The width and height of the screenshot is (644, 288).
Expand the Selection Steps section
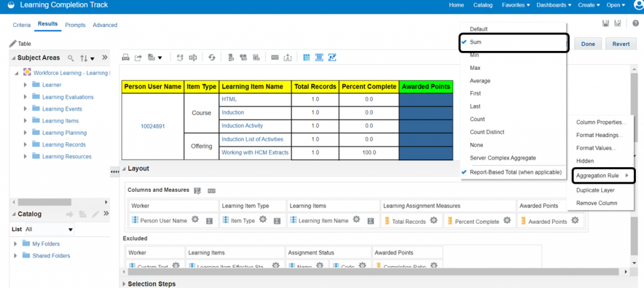(125, 284)
